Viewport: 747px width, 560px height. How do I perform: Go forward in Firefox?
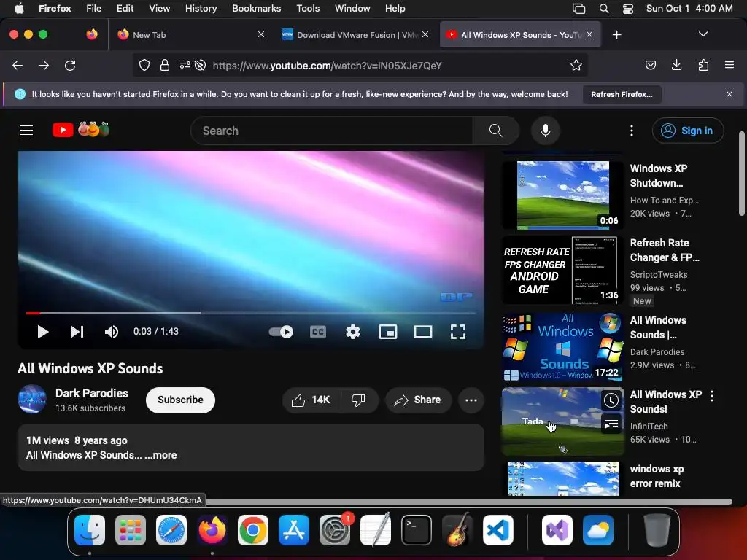[x=44, y=65]
